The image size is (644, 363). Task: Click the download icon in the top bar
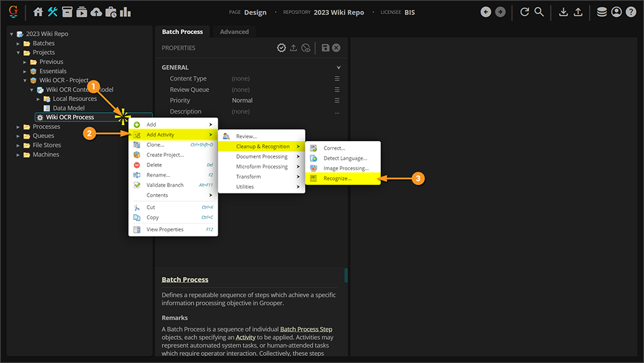(x=563, y=12)
